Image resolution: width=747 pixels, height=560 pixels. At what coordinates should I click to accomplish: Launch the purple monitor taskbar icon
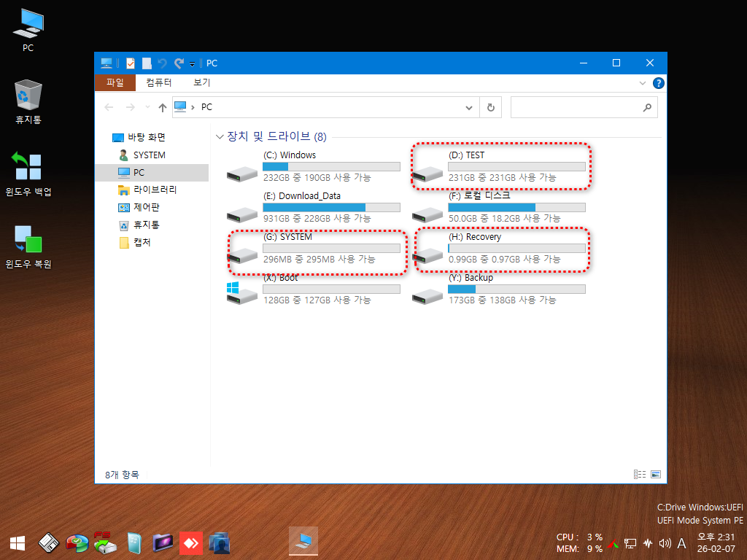coord(163,542)
